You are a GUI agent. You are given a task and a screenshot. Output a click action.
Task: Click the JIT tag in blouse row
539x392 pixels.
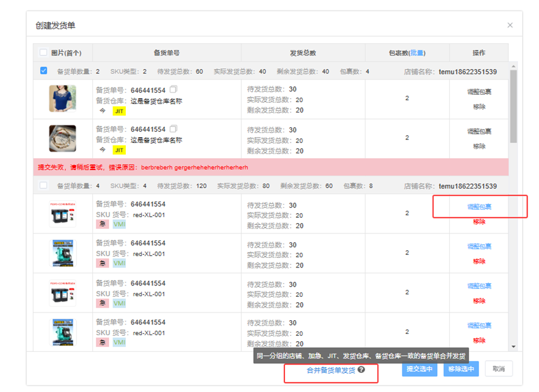pos(119,111)
